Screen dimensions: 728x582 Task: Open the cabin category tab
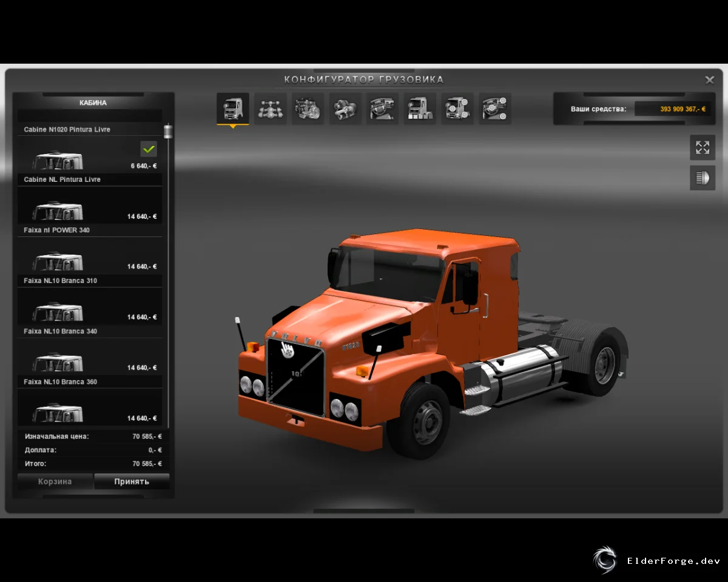(x=233, y=109)
